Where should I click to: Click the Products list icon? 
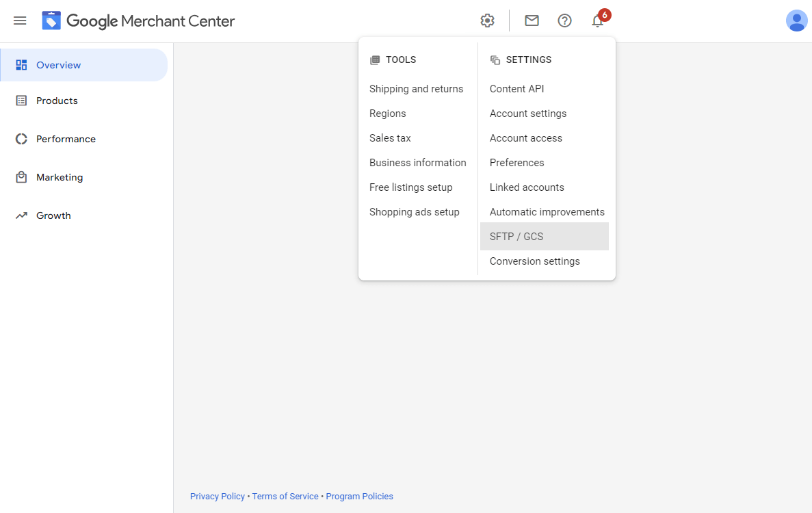point(21,101)
